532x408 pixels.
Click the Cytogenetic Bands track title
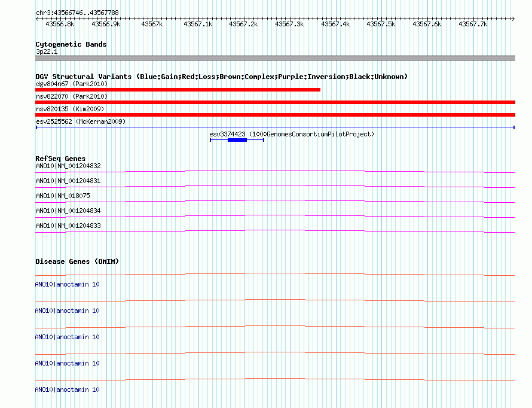pyautogui.click(x=71, y=44)
